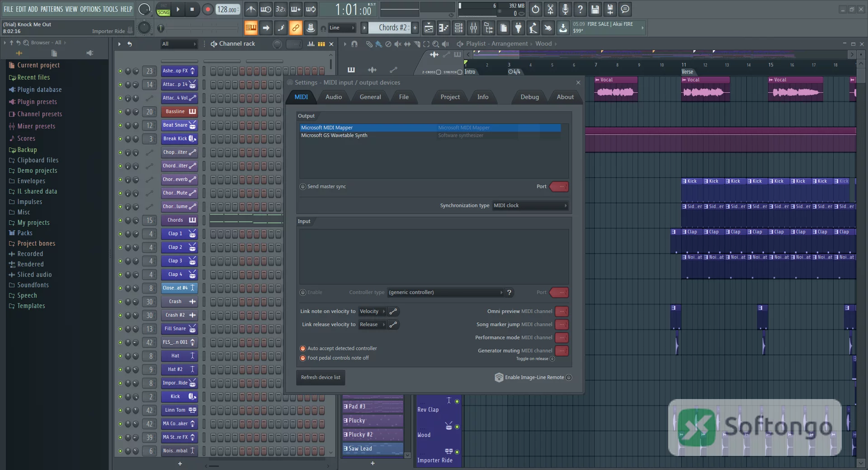Select the playlist Mute tool
Viewport: 868px width, 470px height.
click(397, 44)
